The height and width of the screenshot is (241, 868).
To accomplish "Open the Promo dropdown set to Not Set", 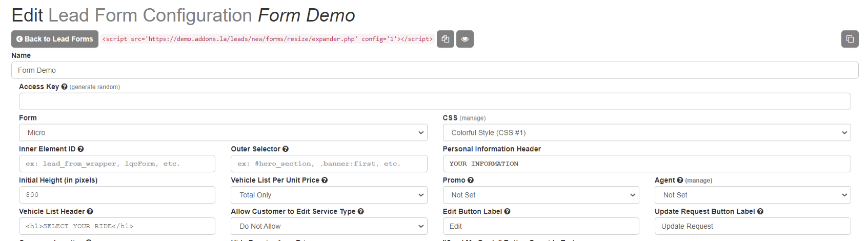I will pos(540,195).
